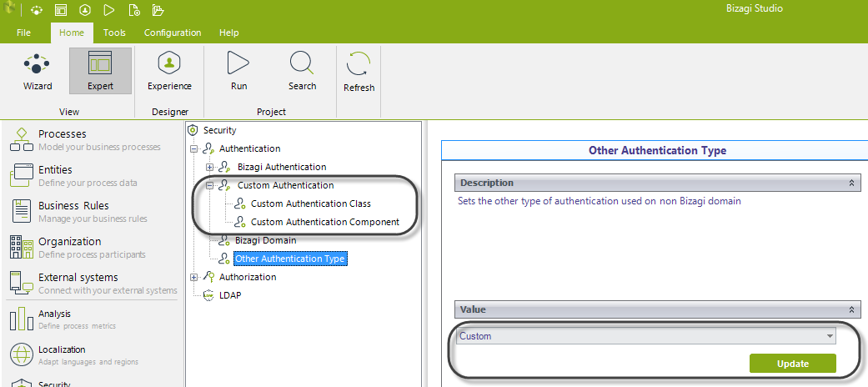868x387 pixels.
Task: Click the Update button
Action: coord(792,364)
